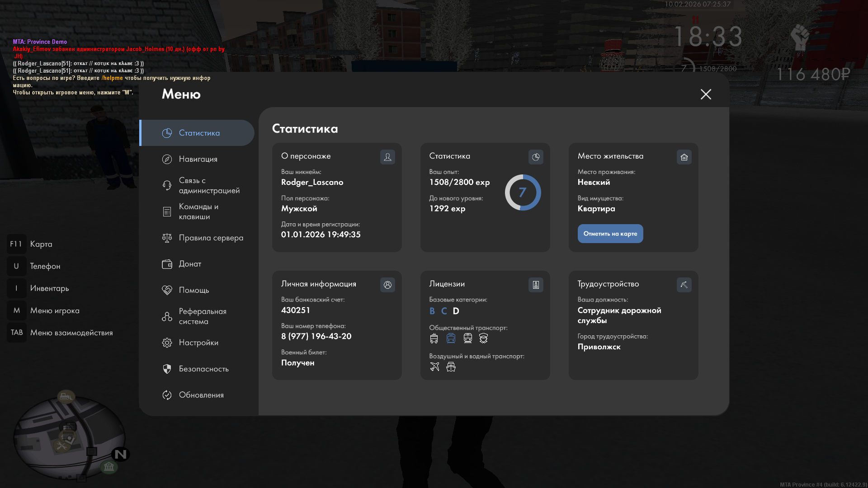Go to Правила сервера section
This screenshot has height=488, width=868.
[211, 238]
